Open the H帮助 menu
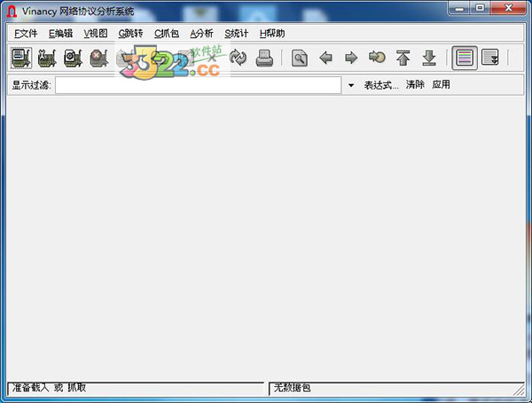532x403 pixels. [272, 34]
